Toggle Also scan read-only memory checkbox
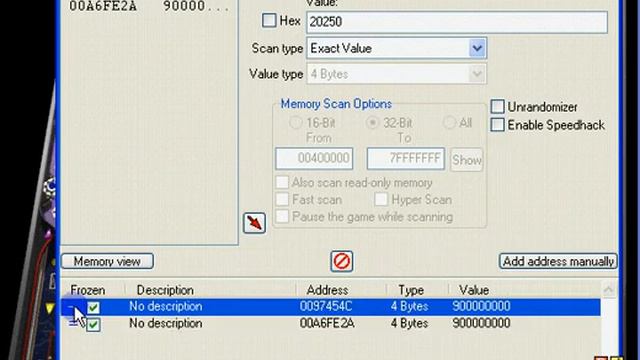This screenshot has width=640, height=360. pyautogui.click(x=282, y=182)
